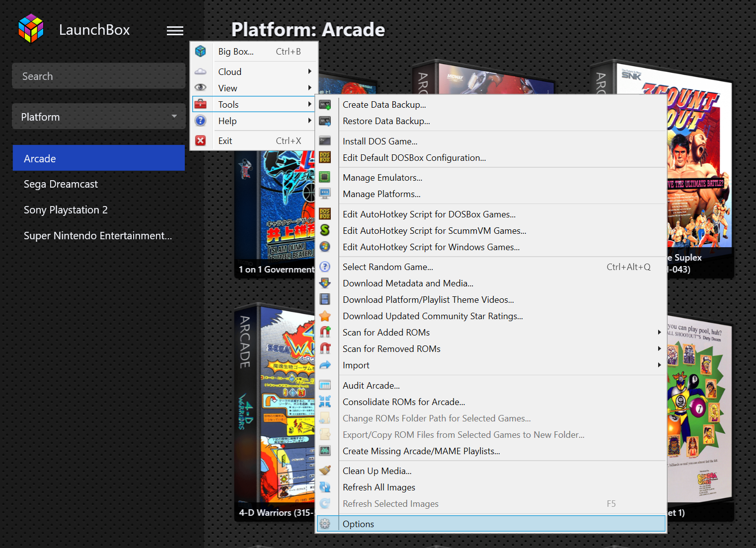This screenshot has height=548, width=756.
Task: Click the Star Ratings star icon
Action: 325,316
